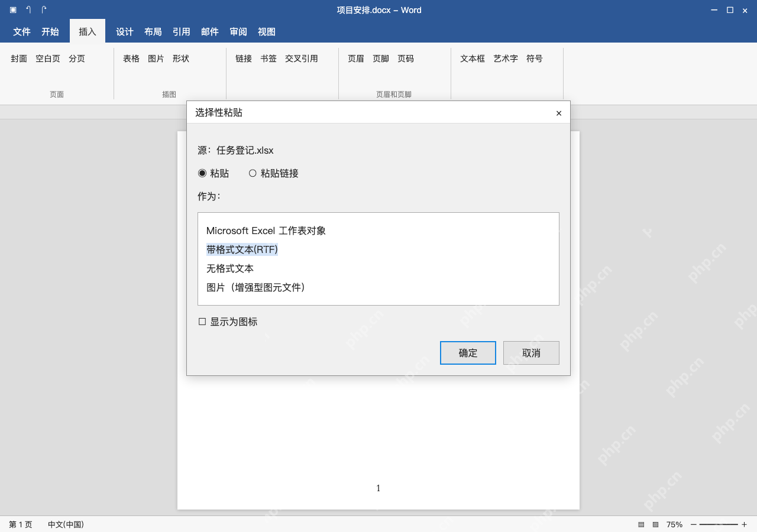Select the 粘贴 radio button
Image resolution: width=757 pixels, height=532 pixels.
(202, 173)
